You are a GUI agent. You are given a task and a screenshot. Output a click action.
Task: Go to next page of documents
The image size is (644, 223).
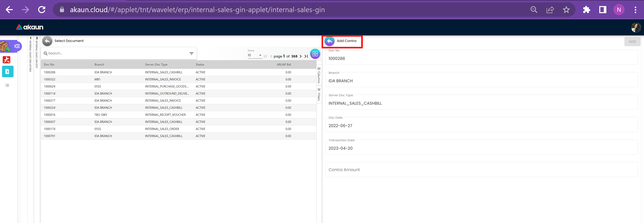tap(300, 56)
